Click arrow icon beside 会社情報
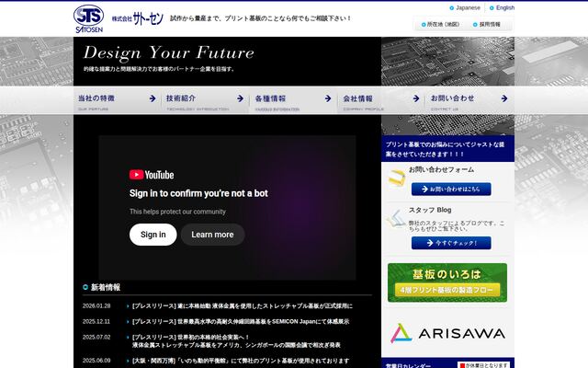588x368 pixels. pyautogui.click(x=416, y=98)
